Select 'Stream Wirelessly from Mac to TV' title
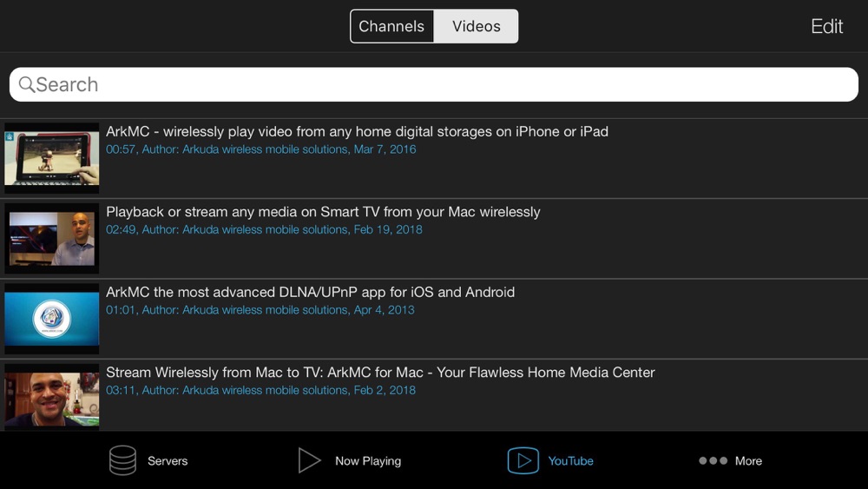868x489 pixels. point(380,372)
